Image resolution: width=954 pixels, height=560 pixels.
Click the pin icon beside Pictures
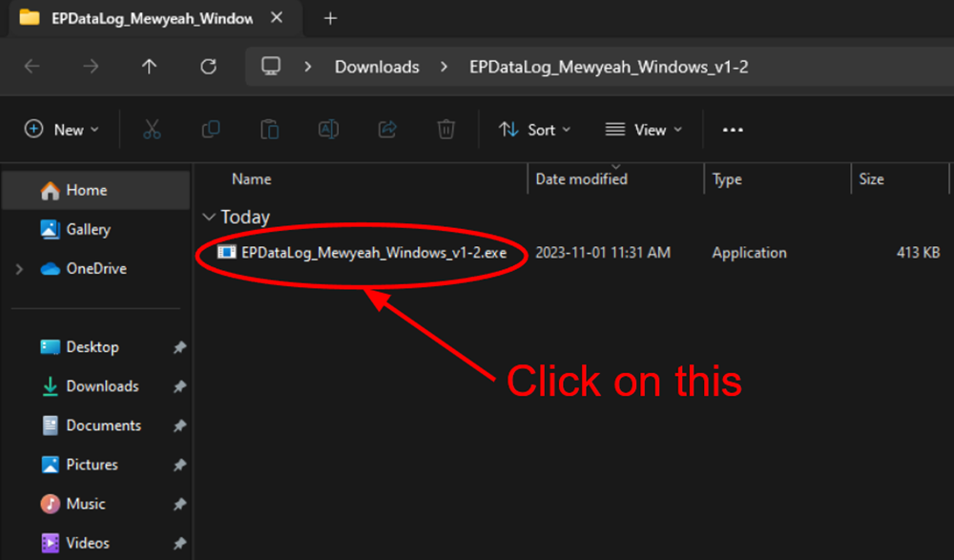179,465
